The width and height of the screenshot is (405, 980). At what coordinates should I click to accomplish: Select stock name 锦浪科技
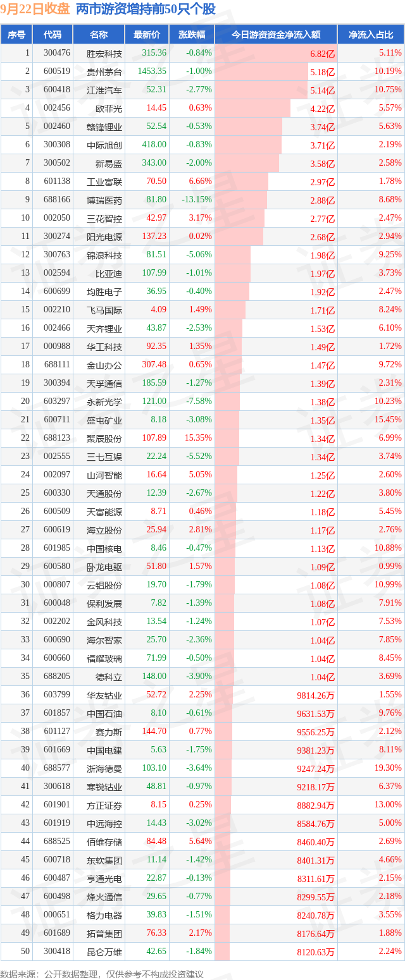104,255
